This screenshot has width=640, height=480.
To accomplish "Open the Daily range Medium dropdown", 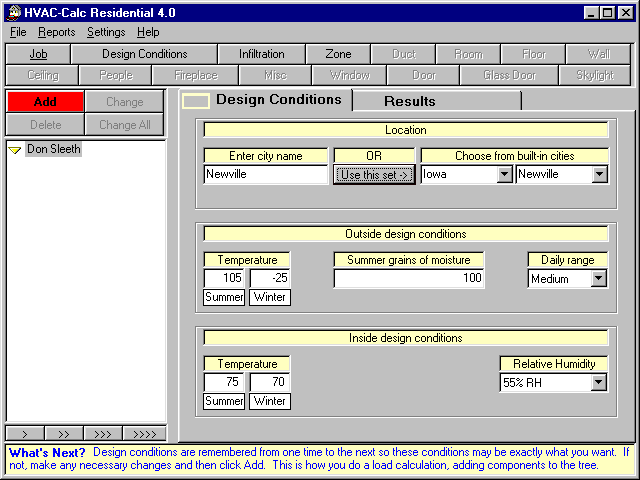I will point(598,278).
